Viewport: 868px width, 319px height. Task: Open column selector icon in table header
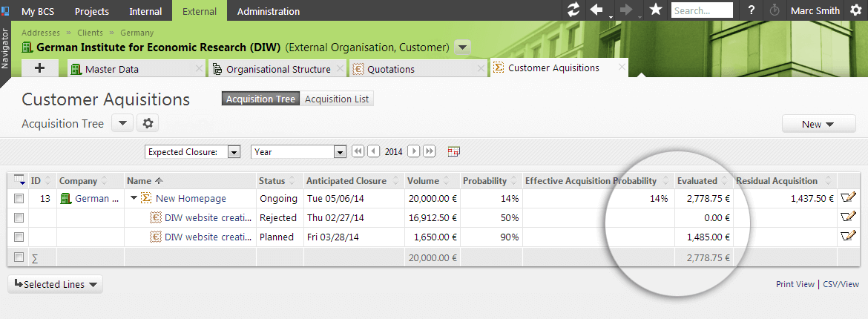[x=19, y=180]
